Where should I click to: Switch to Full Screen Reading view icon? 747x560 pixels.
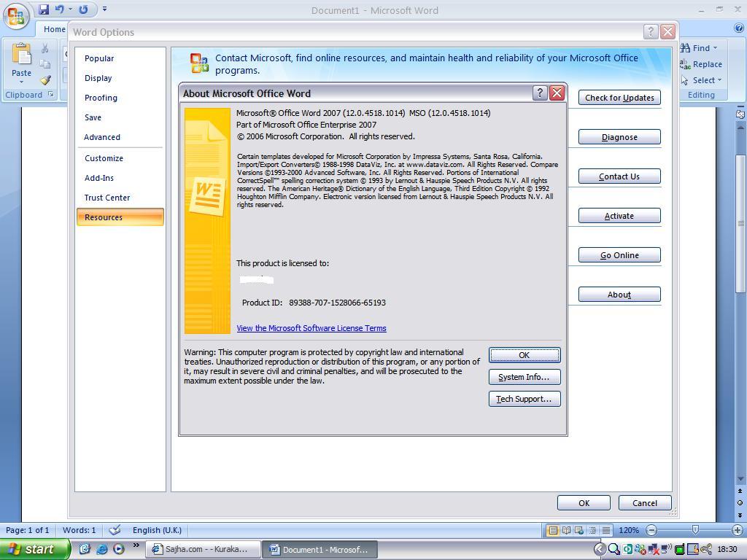[566, 530]
